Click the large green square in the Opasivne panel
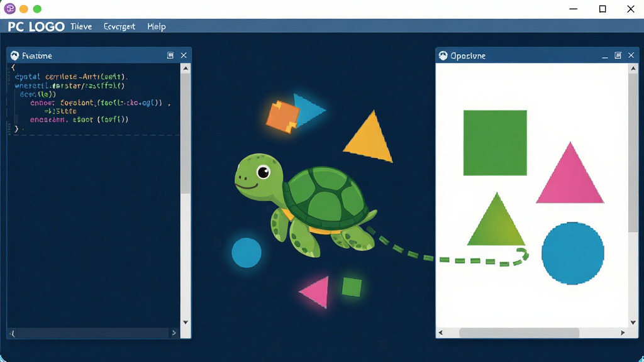 pyautogui.click(x=495, y=143)
